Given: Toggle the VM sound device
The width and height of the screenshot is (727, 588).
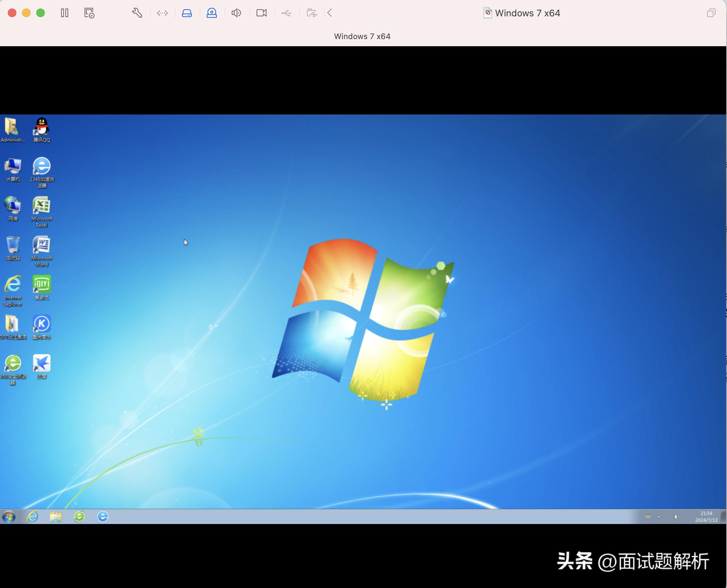Looking at the screenshot, I should 236,13.
